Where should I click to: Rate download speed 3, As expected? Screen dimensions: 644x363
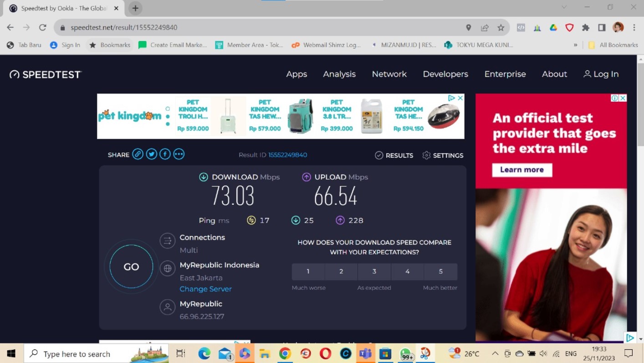[x=374, y=271]
